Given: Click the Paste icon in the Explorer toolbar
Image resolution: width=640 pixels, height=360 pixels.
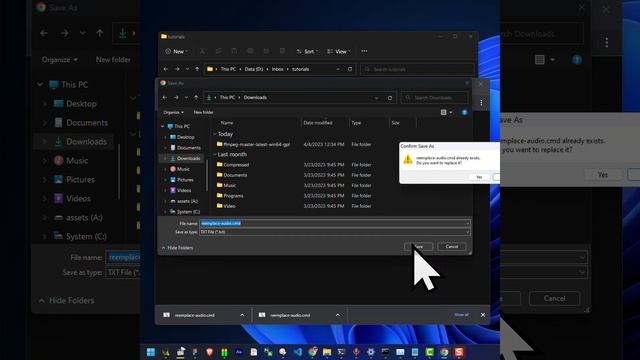Looking at the screenshot, I should 234,51.
